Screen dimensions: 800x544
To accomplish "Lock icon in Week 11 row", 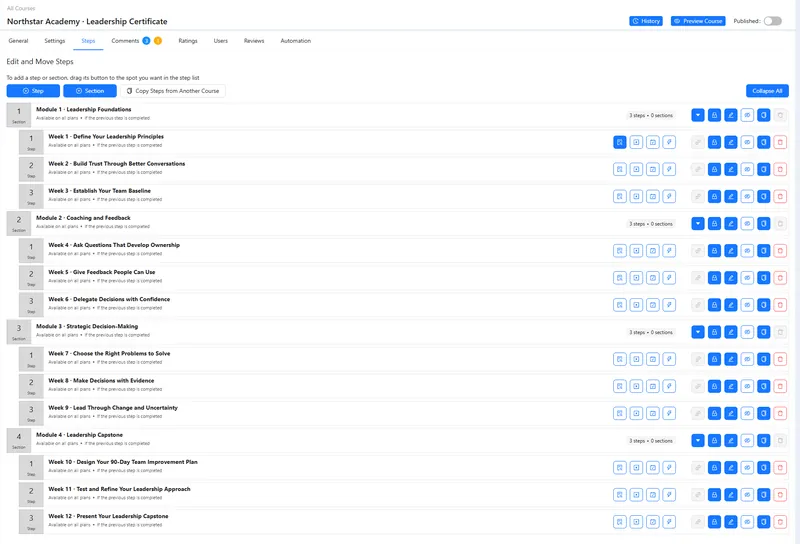I will click(714, 494).
